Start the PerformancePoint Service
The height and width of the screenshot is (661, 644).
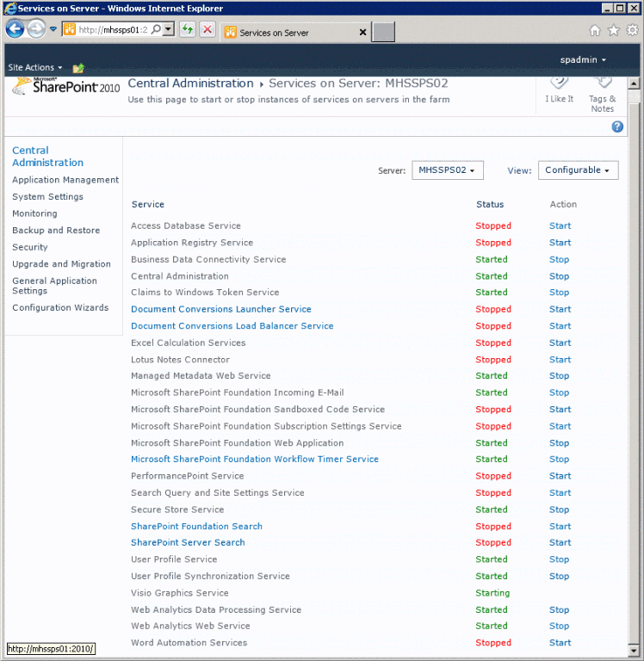[x=560, y=476]
